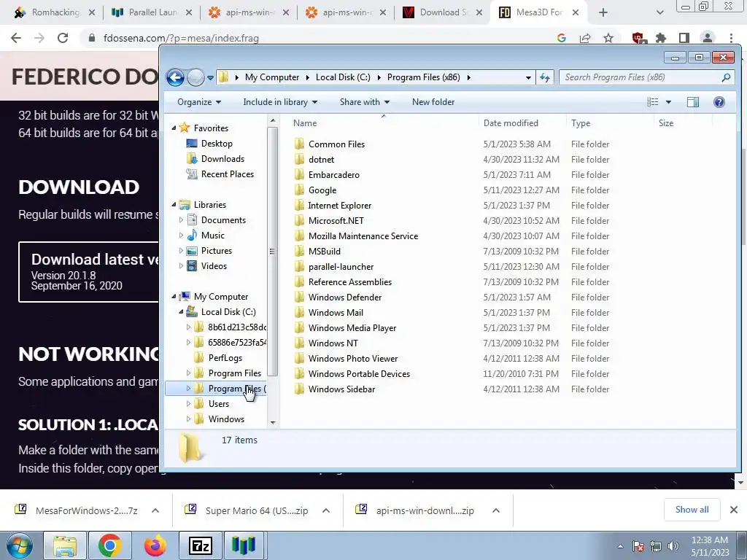Screen dimensions: 747x560
Task: Select the parallel-launcher folder row
Action: (452, 267)
